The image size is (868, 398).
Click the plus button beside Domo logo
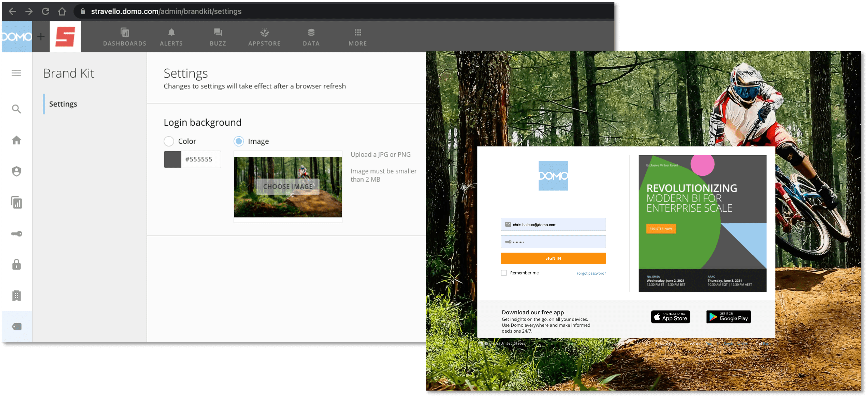[x=41, y=36]
